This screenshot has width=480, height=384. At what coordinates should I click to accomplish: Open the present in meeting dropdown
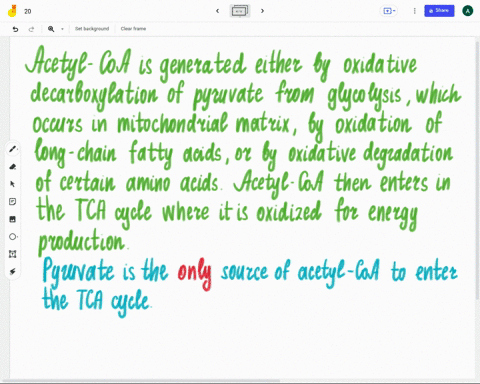click(389, 11)
